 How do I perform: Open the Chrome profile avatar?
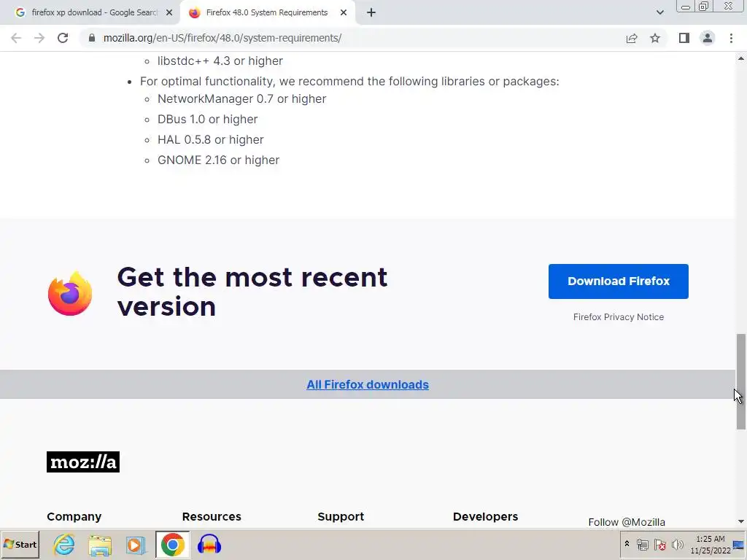point(708,38)
